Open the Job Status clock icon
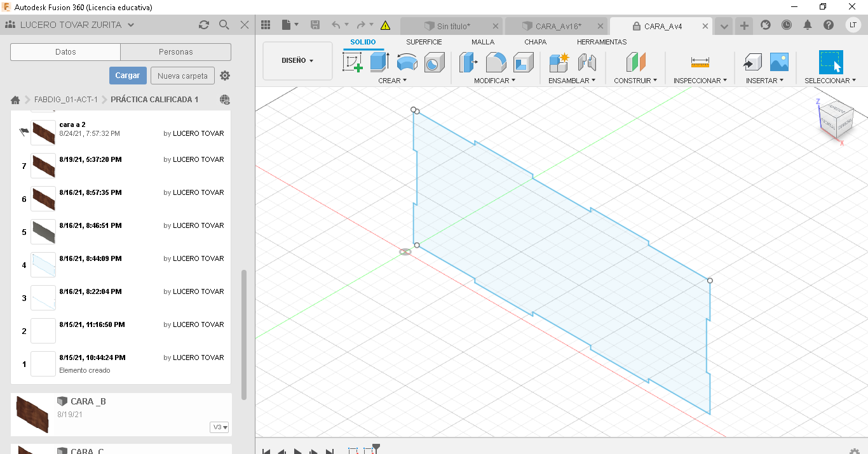868x454 pixels. point(787,25)
